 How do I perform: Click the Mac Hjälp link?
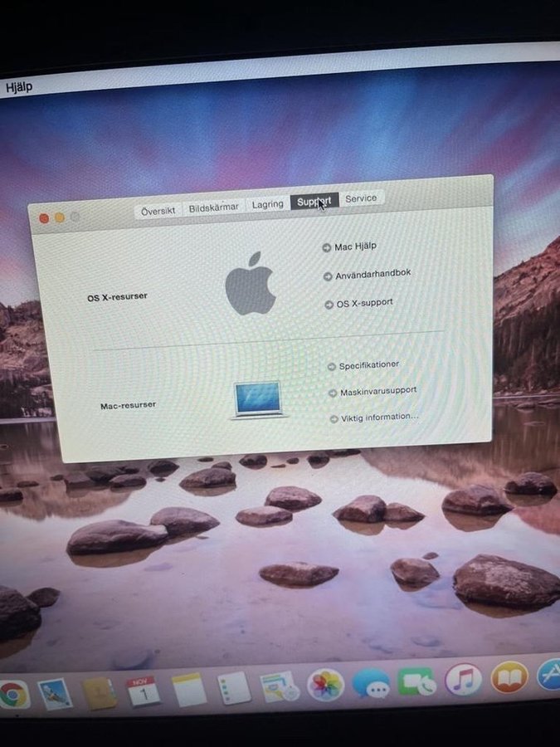(355, 247)
